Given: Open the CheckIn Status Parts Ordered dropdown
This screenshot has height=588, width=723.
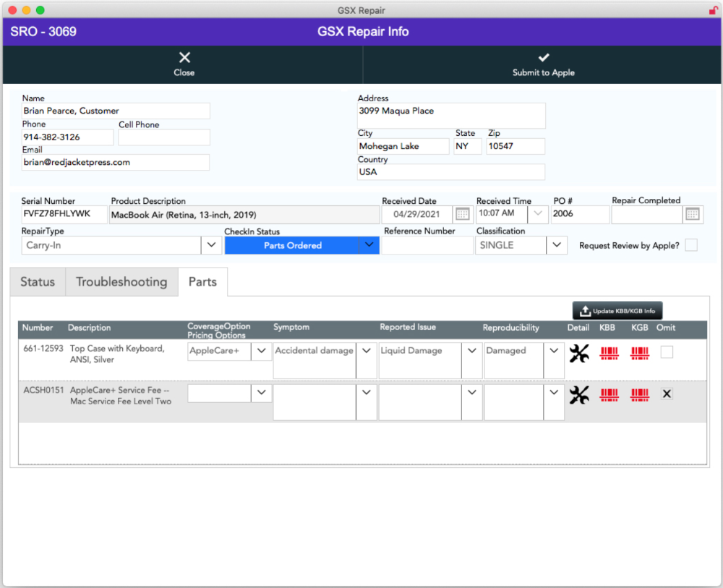Looking at the screenshot, I should point(369,245).
